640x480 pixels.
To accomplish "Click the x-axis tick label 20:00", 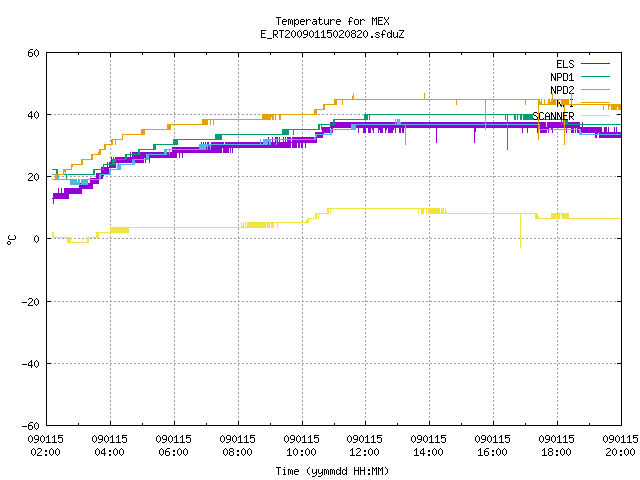I will [620, 452].
